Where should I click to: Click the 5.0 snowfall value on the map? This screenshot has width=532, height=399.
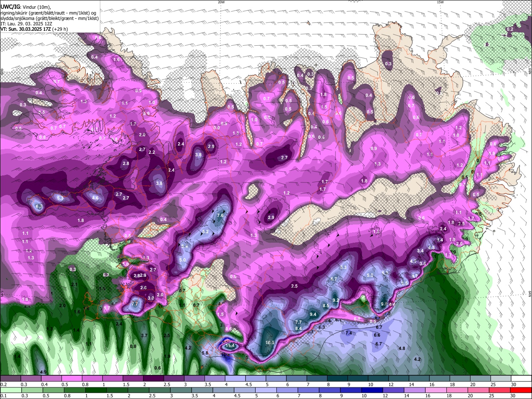tap(182, 260)
